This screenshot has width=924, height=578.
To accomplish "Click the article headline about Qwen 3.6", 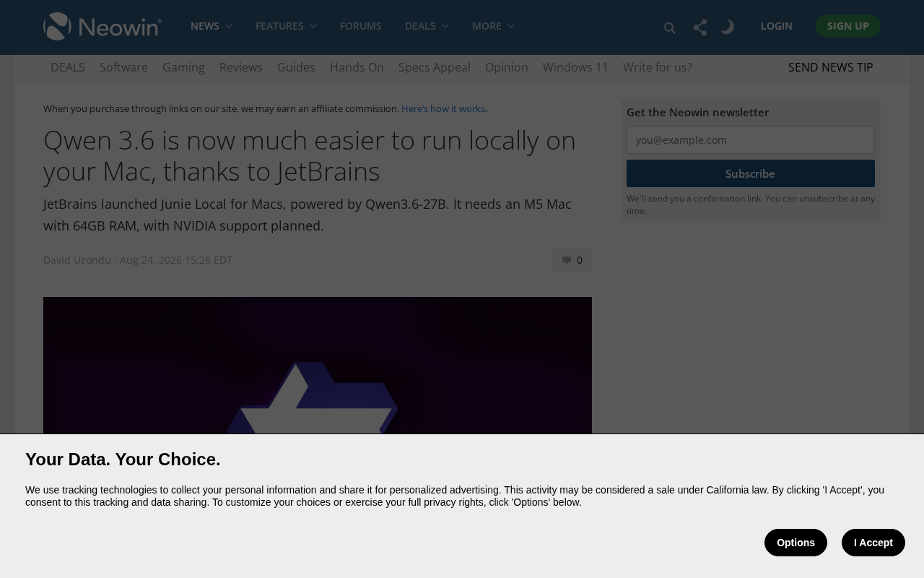I will coord(310,155).
